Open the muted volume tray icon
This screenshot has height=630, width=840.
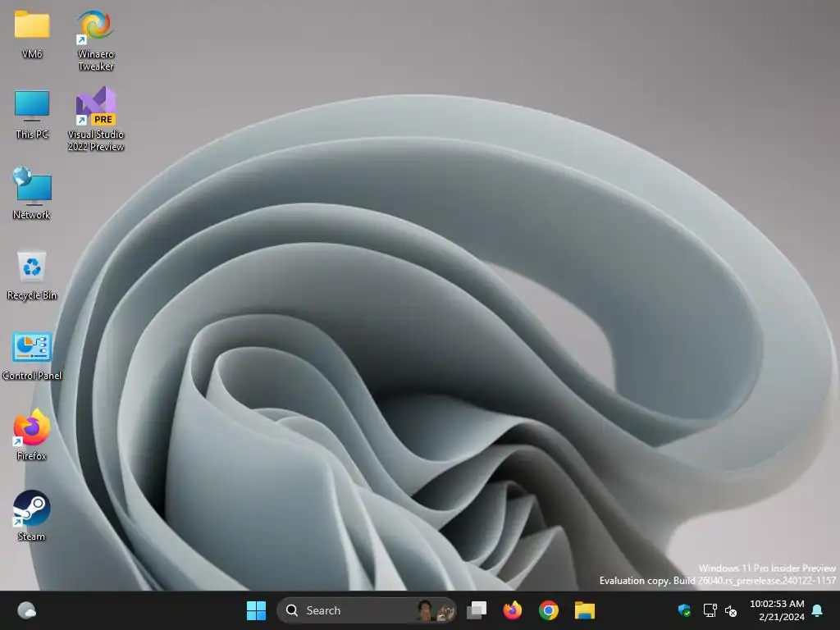pos(731,610)
